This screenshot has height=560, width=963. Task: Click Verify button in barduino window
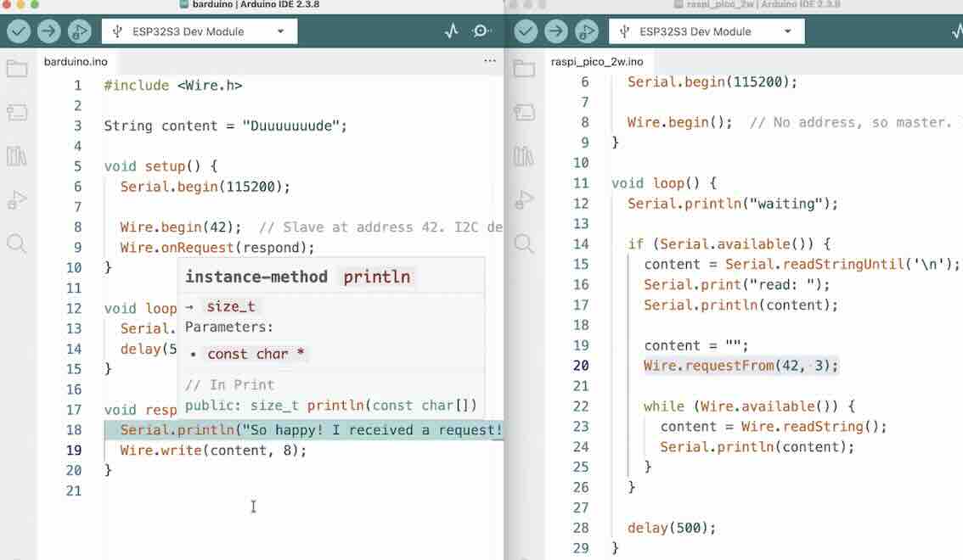click(19, 31)
